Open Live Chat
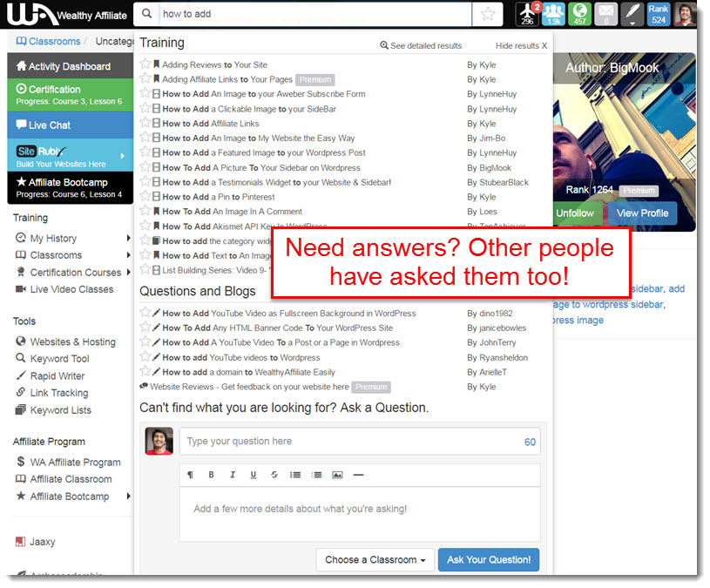 point(71,125)
